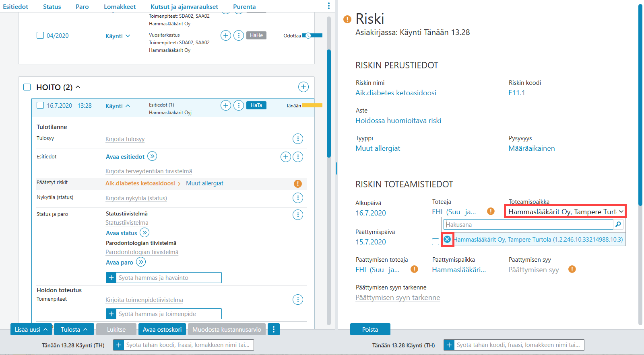This screenshot has height=355, width=644.
Task: Click plus icon beside Syötä hammas ja havainto
Action: 111,277
